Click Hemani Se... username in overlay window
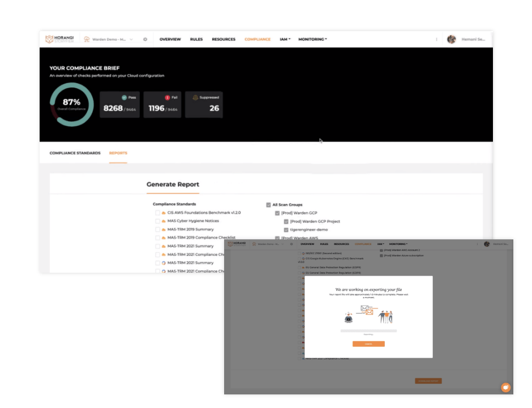Viewport: 532px width, 408px height. click(501, 244)
